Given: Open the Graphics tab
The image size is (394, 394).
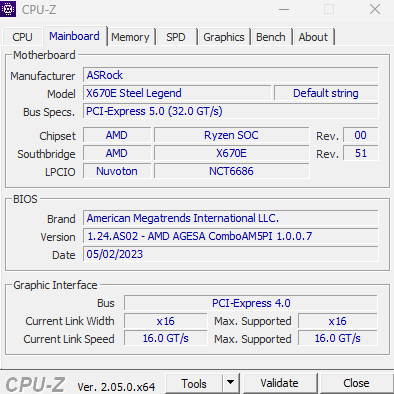Looking at the screenshot, I should pos(224,37).
